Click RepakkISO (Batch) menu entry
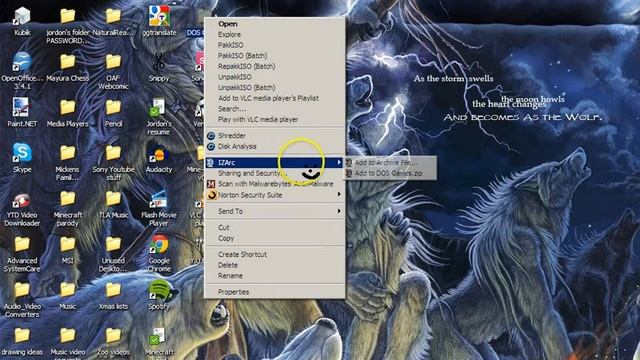The image size is (640, 360). pyautogui.click(x=274, y=66)
